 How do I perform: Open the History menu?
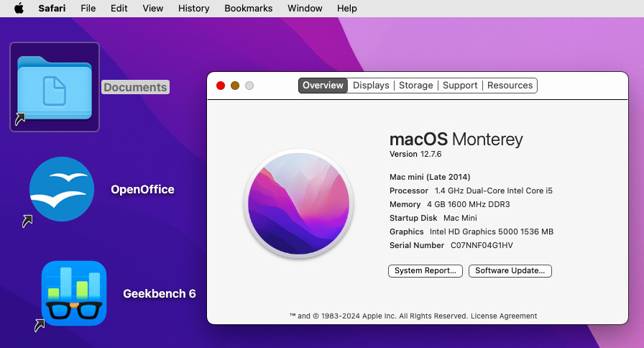pos(193,9)
